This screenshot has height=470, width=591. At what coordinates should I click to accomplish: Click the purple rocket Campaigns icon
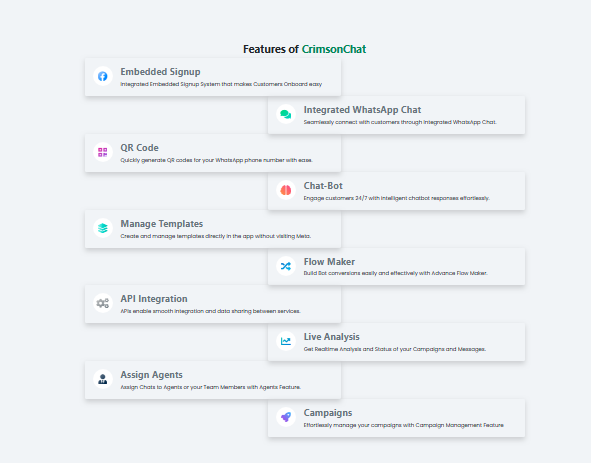[x=286, y=417]
